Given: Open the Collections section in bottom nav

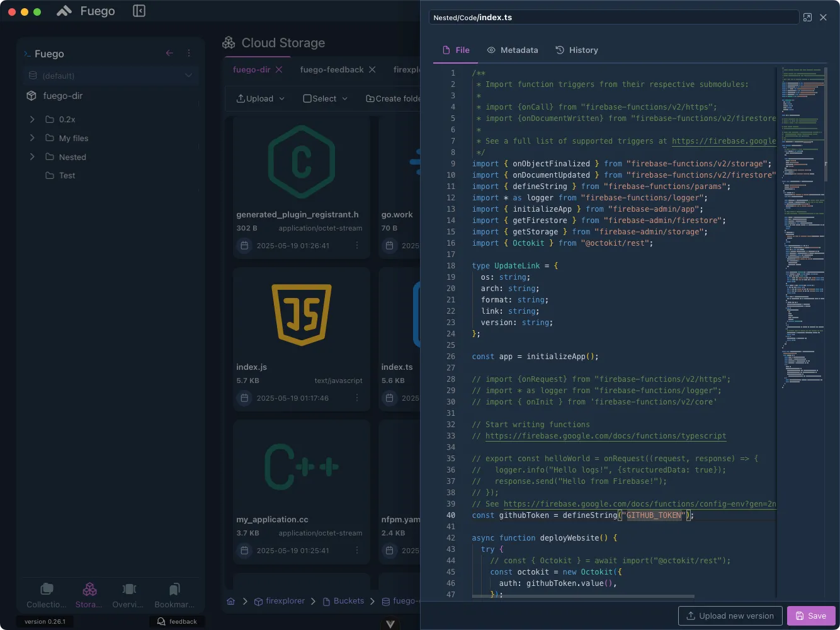Looking at the screenshot, I should click(47, 595).
